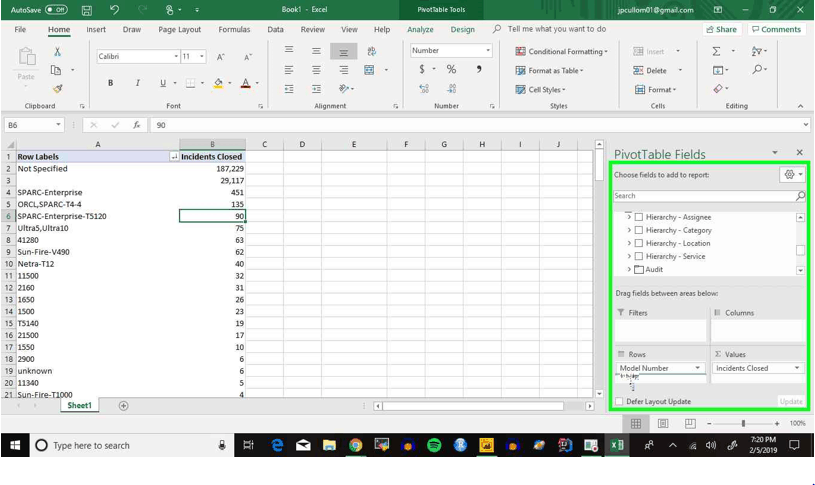
Task: Click the Undo arrow icon
Action: click(x=114, y=9)
